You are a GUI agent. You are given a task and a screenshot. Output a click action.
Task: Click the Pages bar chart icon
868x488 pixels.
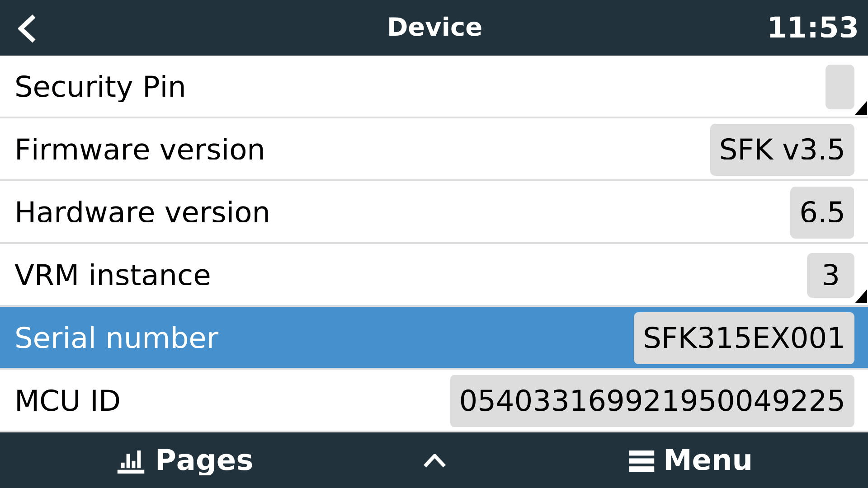pyautogui.click(x=131, y=462)
